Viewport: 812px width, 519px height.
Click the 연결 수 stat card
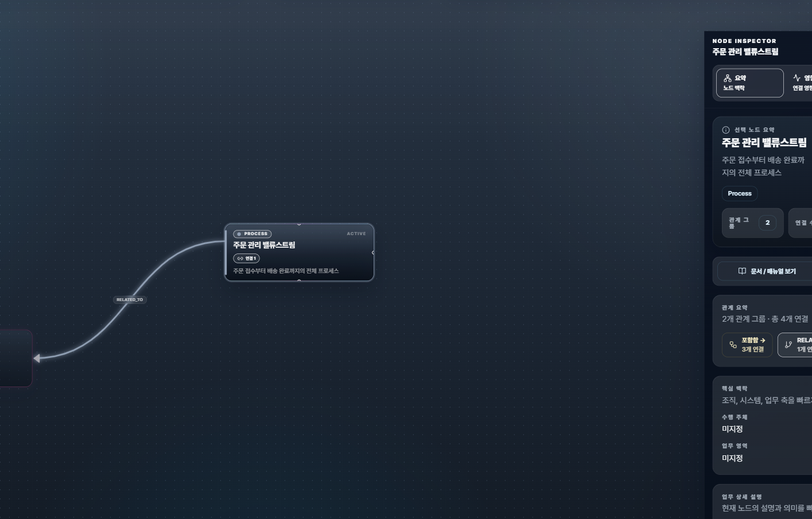[x=801, y=223]
